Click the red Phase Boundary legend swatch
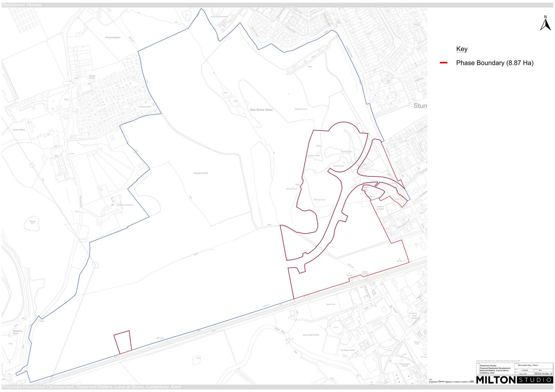The width and height of the screenshot is (555, 392). point(443,63)
